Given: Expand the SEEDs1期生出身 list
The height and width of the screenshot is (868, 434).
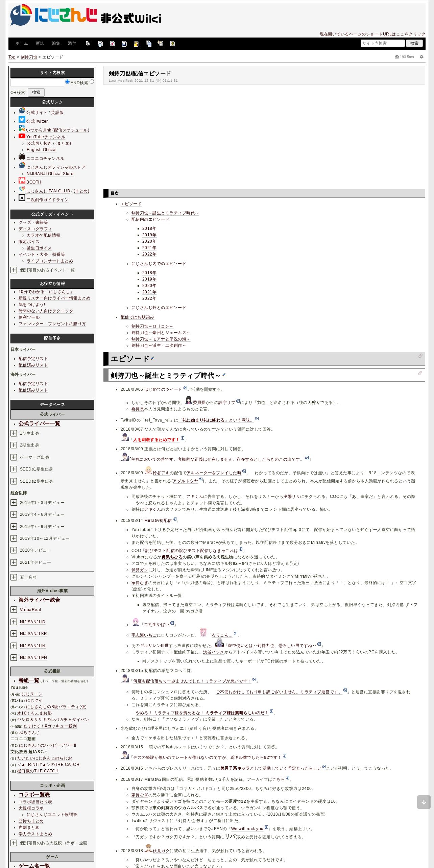Looking at the screenshot, I should click(14, 469).
